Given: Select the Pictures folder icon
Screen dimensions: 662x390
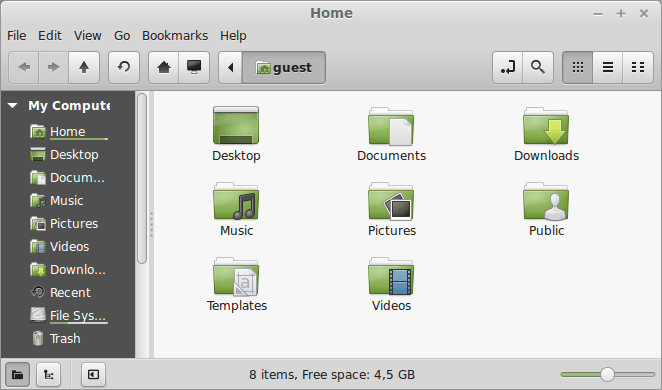Looking at the screenshot, I should pos(391,201).
